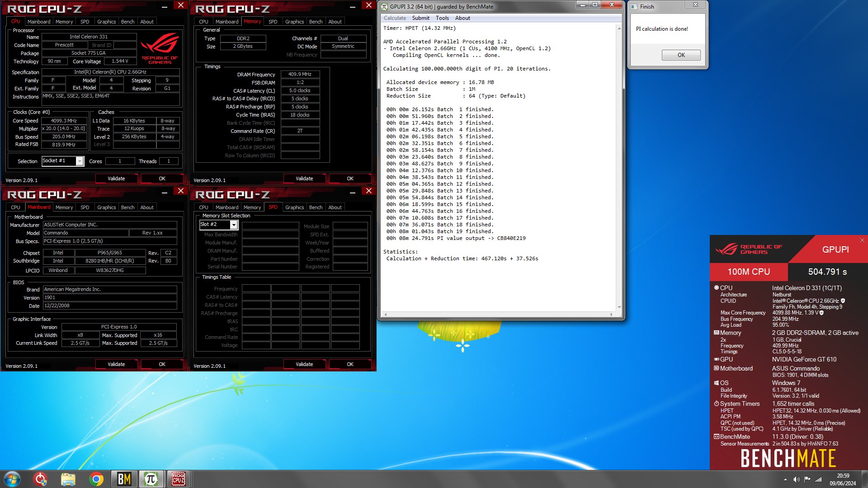Open the Windows Start menu orb

tap(12, 479)
